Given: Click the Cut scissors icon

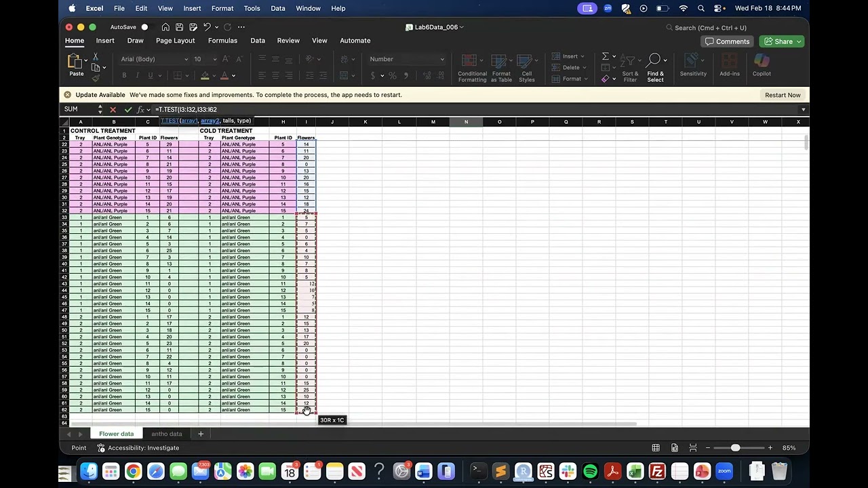Looking at the screenshot, I should point(96,57).
